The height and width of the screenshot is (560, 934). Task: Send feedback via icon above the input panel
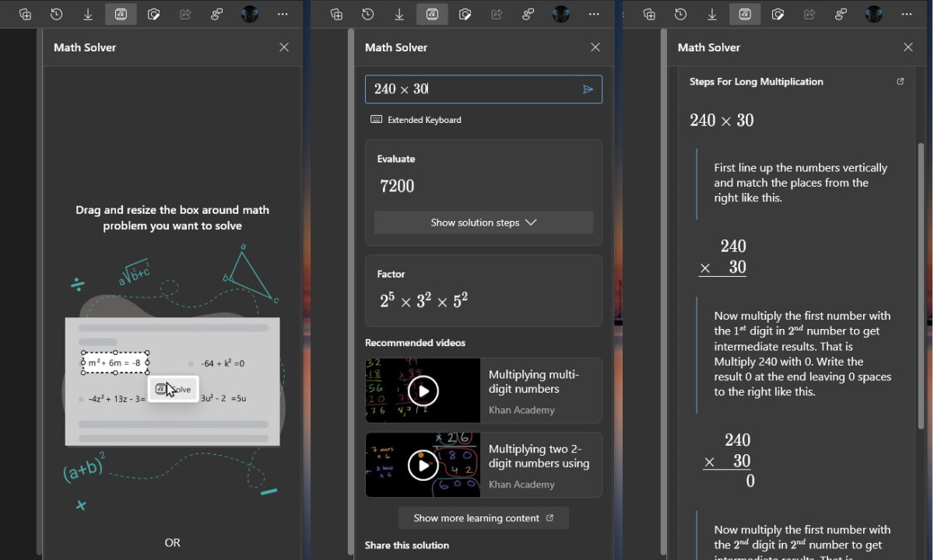point(528,14)
